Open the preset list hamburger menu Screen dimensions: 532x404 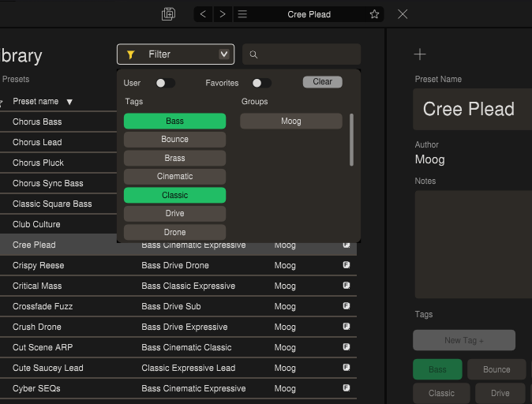242,14
